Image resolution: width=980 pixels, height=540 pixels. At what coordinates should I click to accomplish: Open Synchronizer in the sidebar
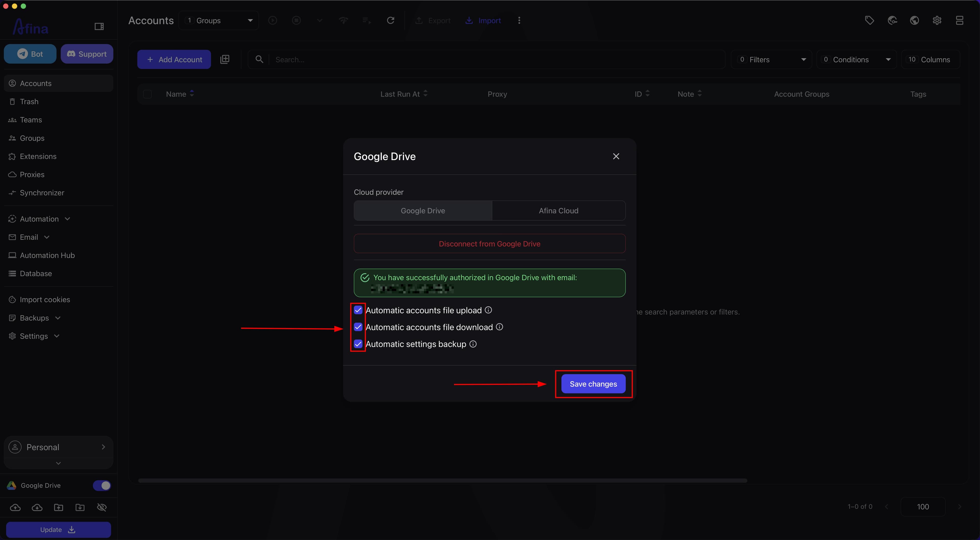pyautogui.click(x=59, y=193)
